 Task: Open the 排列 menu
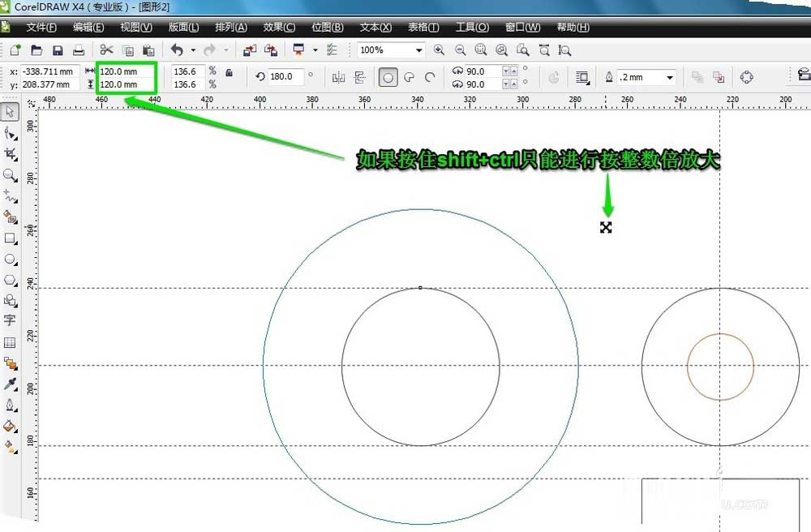(x=231, y=27)
